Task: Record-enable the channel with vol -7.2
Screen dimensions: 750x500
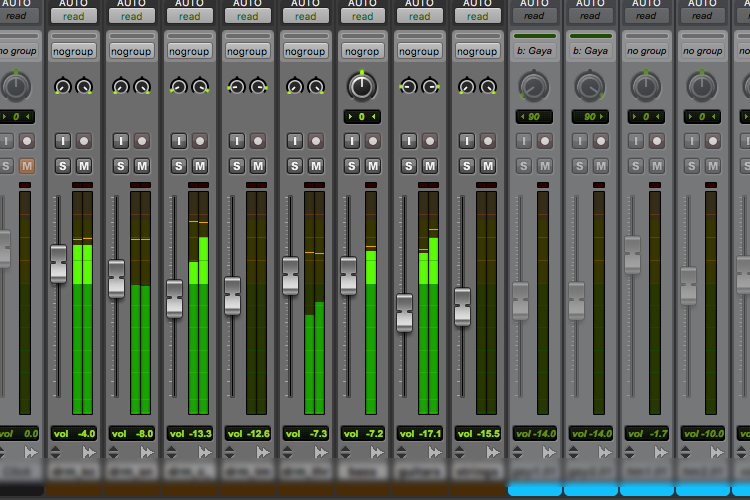Action: pos(373,141)
